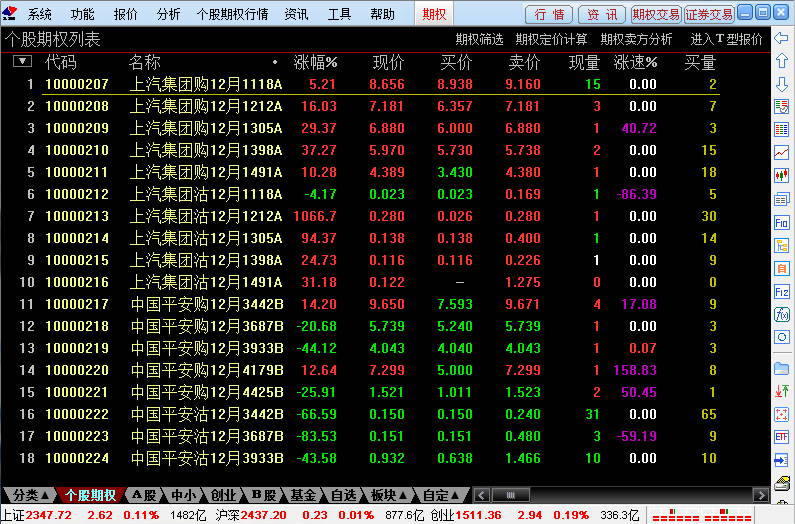Click the back arrow icon in sidebar

pos(782,40)
